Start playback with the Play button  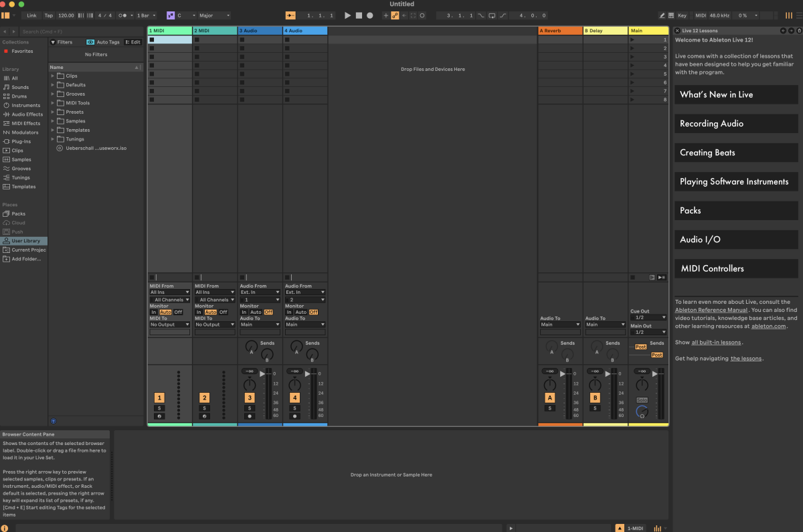click(347, 15)
